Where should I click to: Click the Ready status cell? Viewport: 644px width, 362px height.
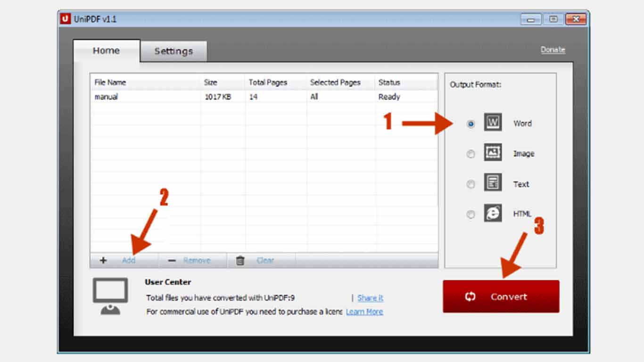pos(389,97)
